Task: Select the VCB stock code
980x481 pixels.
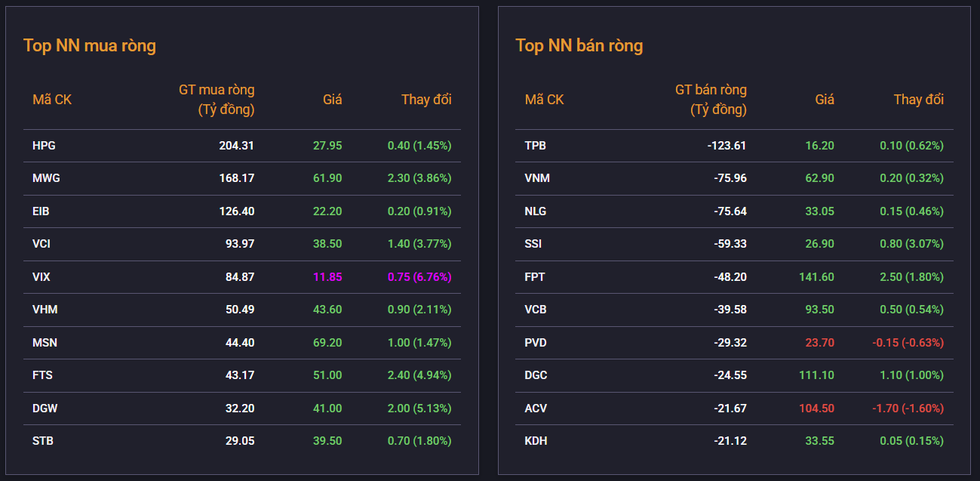Action: coord(536,310)
